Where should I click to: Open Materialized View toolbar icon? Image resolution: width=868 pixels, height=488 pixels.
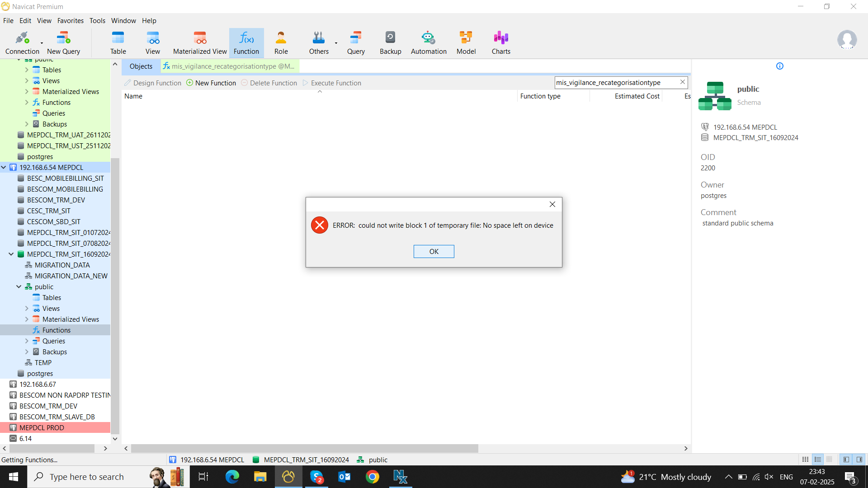click(200, 43)
